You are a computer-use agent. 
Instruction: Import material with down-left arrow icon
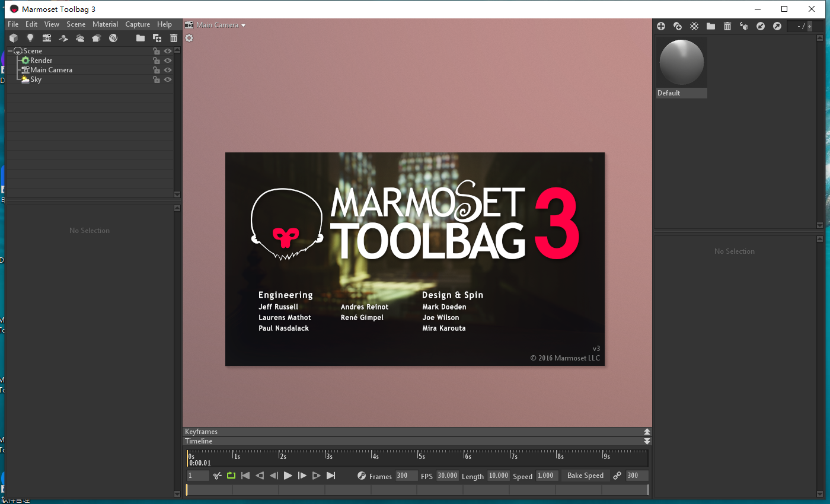761,26
